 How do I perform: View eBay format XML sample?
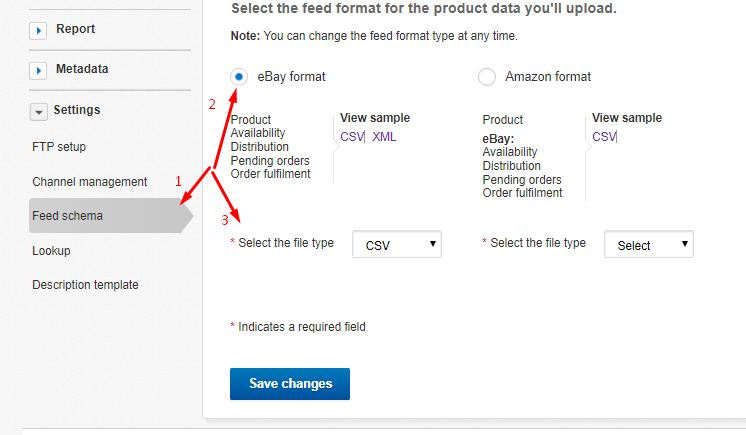pyautogui.click(x=384, y=137)
